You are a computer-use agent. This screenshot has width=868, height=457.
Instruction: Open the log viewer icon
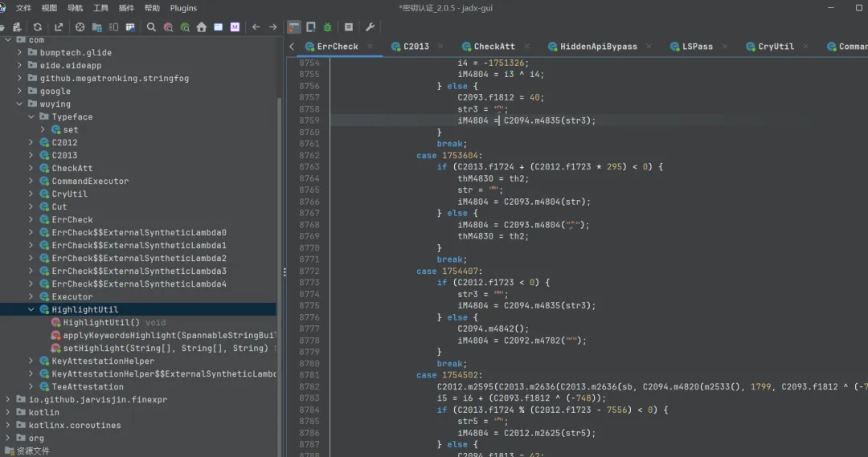point(349,27)
